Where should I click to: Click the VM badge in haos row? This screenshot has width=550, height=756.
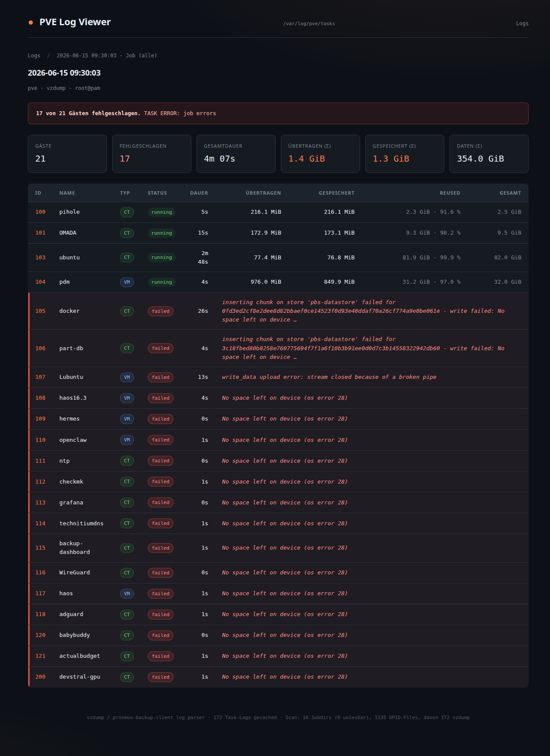(x=127, y=594)
